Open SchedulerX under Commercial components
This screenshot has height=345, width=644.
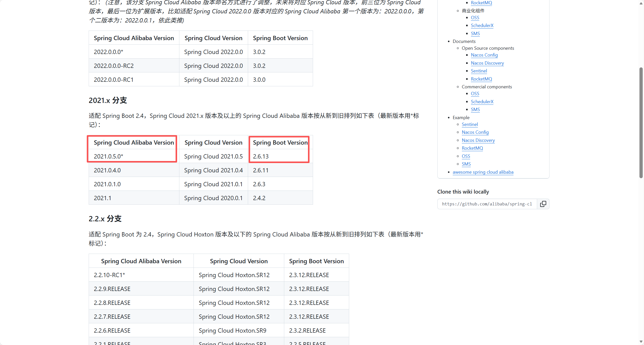point(482,102)
